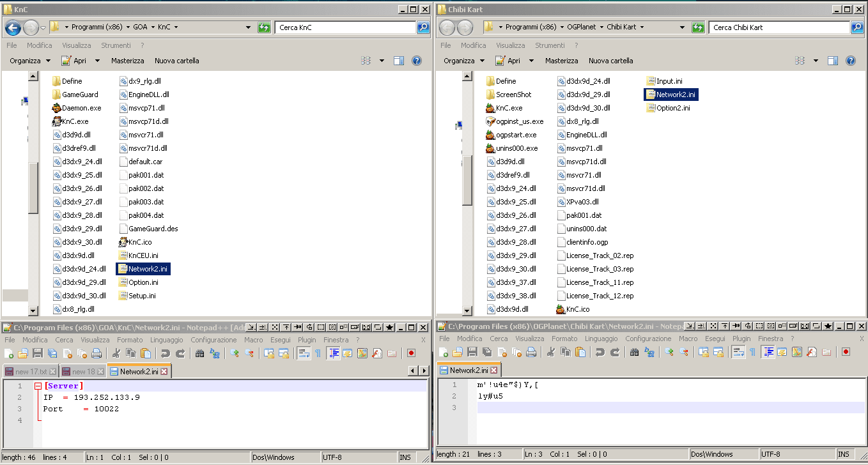Toggle word wrap in KnC Notepad++ toolbar
Image resolution: width=868 pixels, height=465 pixels.
(303, 353)
